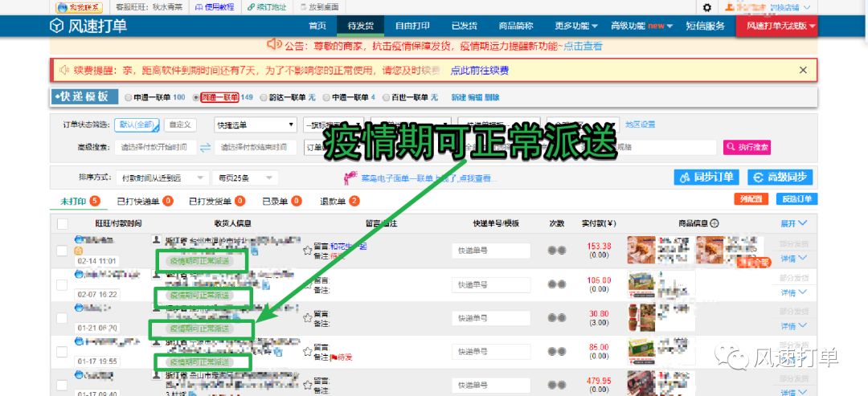The height and width of the screenshot is (396, 868).
Task: Star the order dated 02-14 11:01
Action: (308, 251)
